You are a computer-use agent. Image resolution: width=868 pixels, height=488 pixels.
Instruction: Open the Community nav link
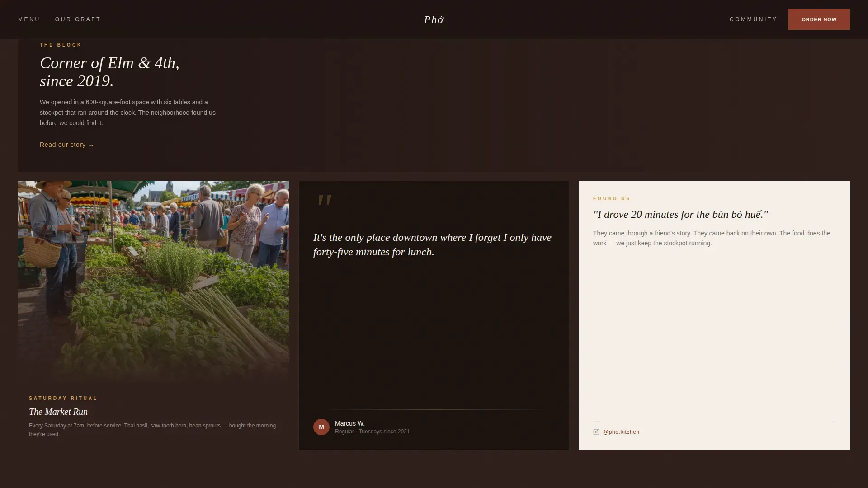pos(753,19)
